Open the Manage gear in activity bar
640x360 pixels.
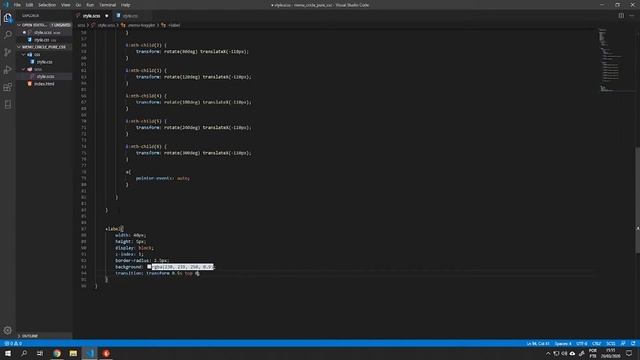click(x=8, y=330)
